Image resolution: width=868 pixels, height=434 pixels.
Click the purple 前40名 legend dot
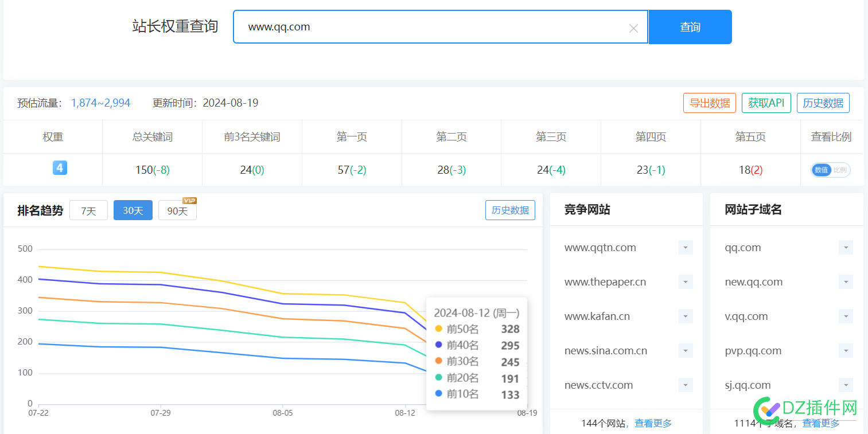point(439,345)
